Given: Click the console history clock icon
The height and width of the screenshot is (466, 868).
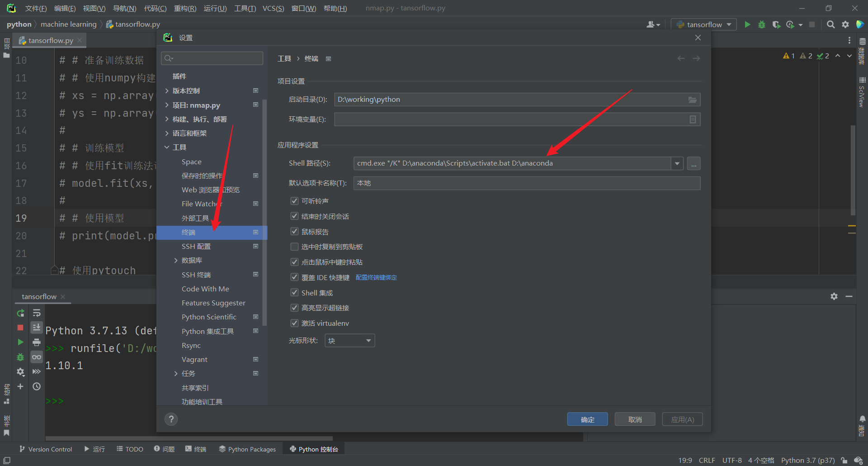Looking at the screenshot, I should coord(37,386).
